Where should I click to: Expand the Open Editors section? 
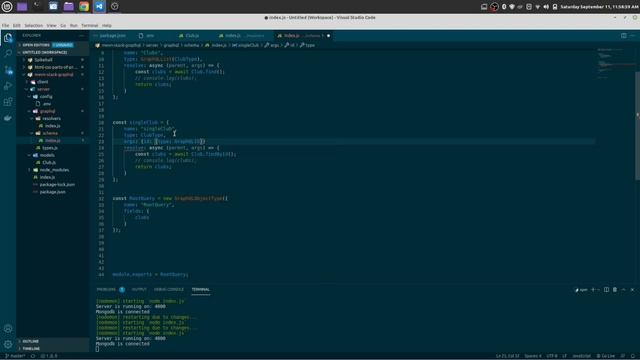click(x=53, y=45)
